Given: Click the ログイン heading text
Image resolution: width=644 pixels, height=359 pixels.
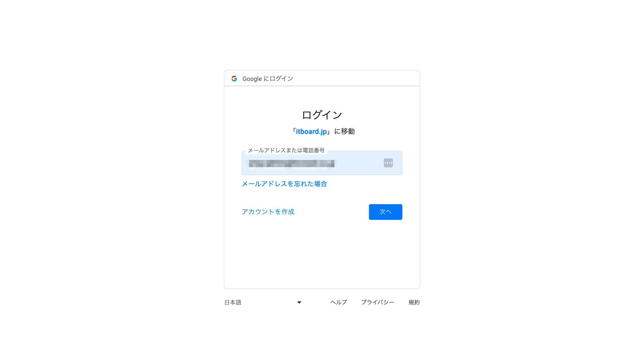Looking at the screenshot, I should pos(322,115).
